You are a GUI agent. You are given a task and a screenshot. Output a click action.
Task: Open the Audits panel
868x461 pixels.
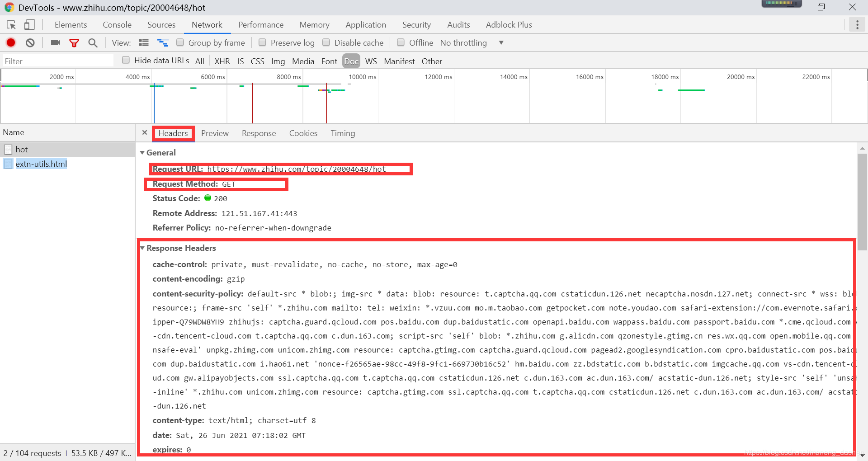click(x=458, y=25)
